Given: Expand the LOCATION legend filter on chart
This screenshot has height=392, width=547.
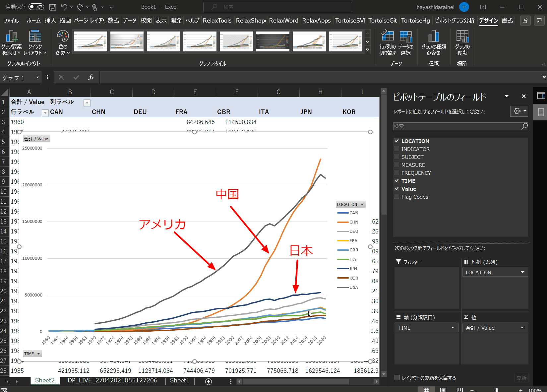Looking at the screenshot, I should click(x=362, y=204).
